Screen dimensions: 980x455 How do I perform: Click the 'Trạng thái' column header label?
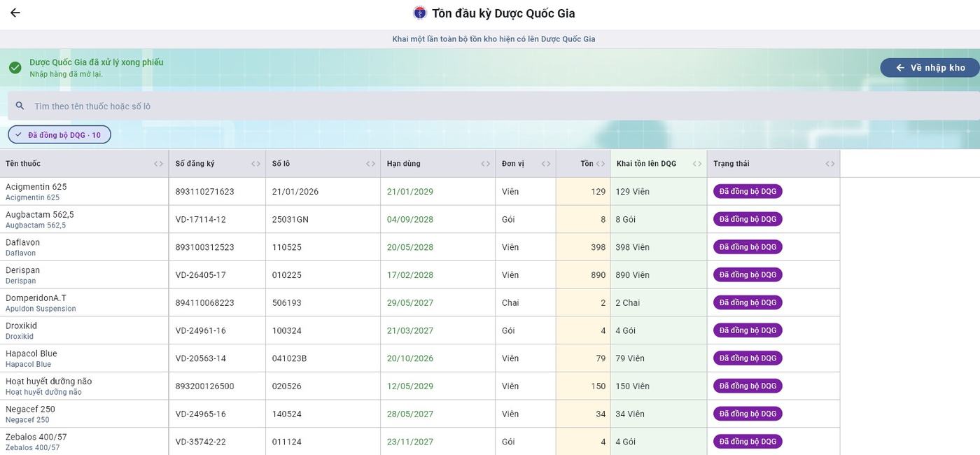[x=731, y=164]
